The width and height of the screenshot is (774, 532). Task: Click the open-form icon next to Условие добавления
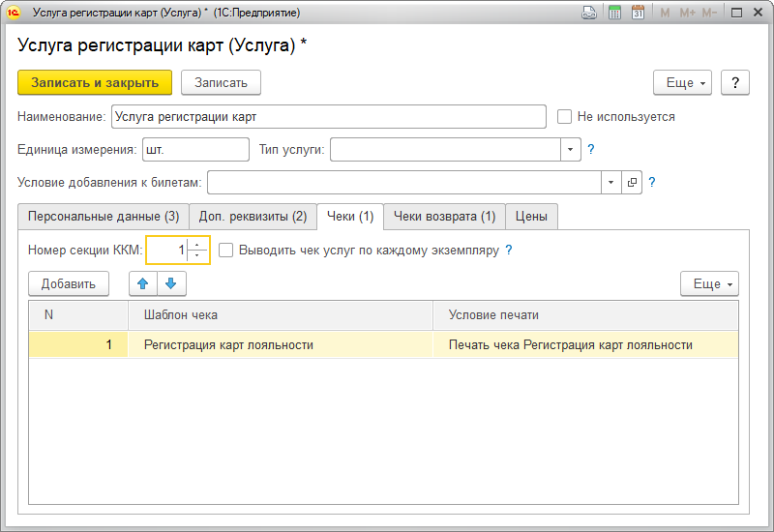633,181
